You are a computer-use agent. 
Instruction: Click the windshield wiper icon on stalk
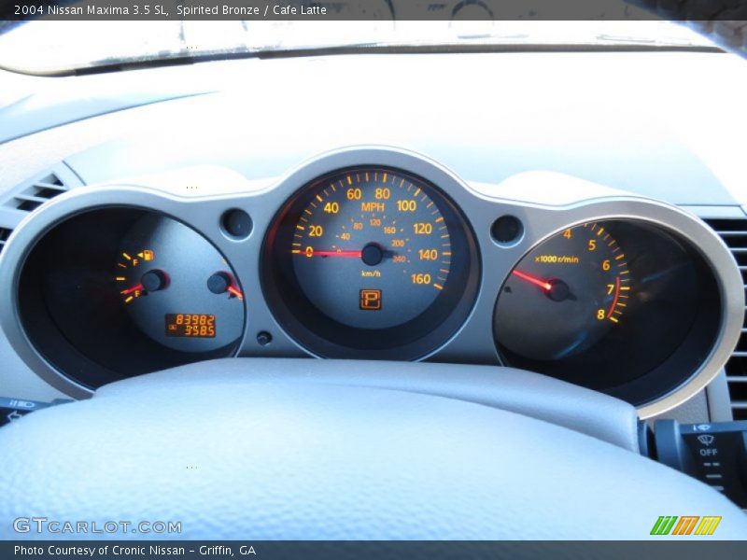(706, 440)
